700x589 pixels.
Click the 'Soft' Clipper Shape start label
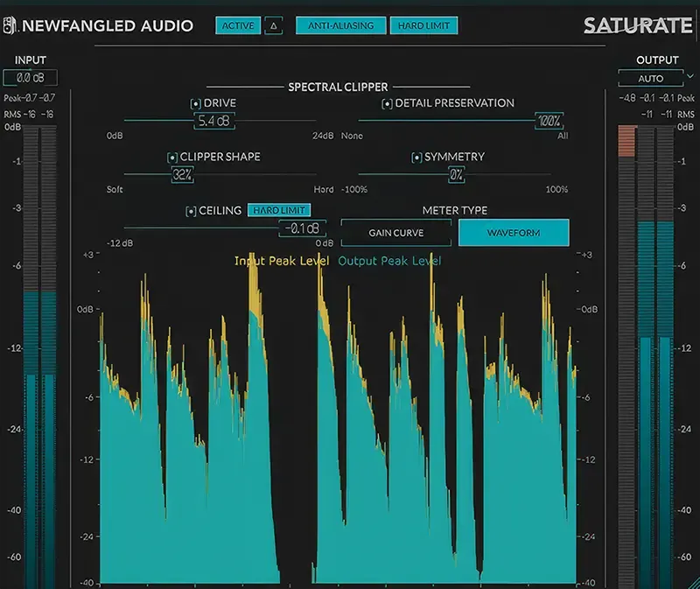pyautogui.click(x=115, y=189)
